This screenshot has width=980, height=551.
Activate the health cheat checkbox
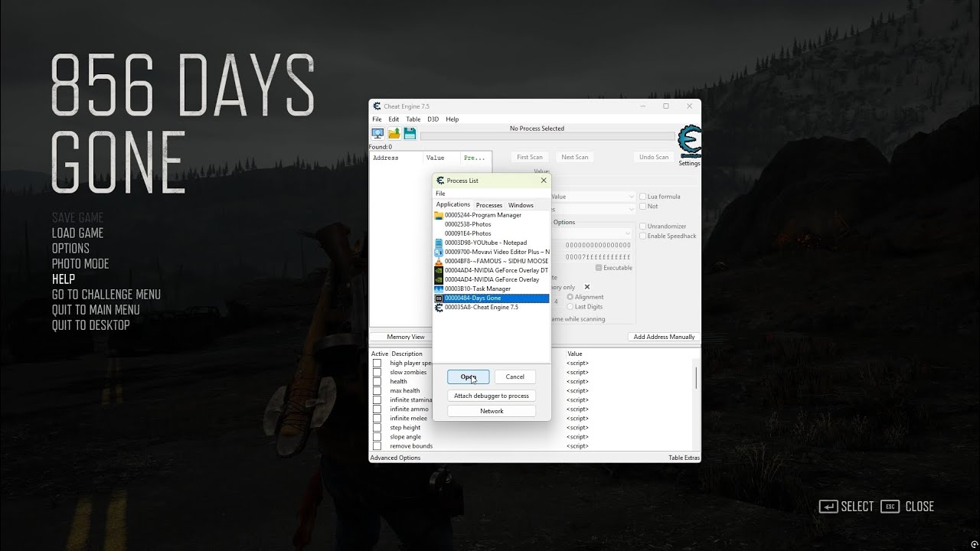click(x=377, y=381)
